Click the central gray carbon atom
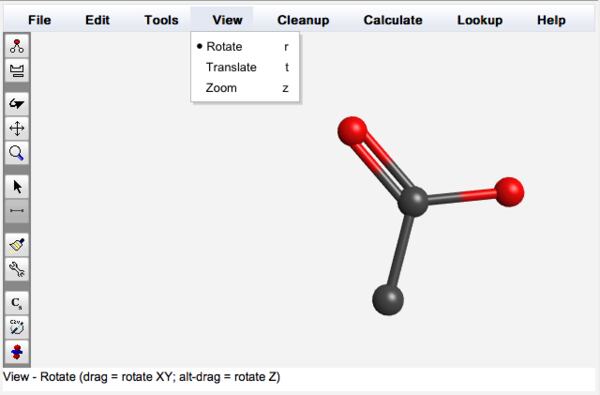 click(x=412, y=202)
